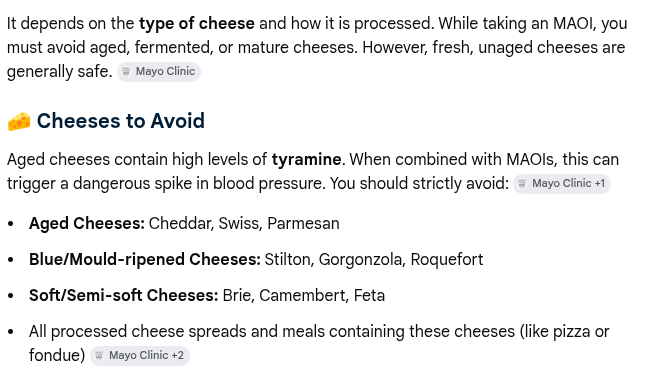The image size is (670, 378).
Task: Click the shield icon in the Mayo Clinic +1 chip
Action: [x=522, y=184]
